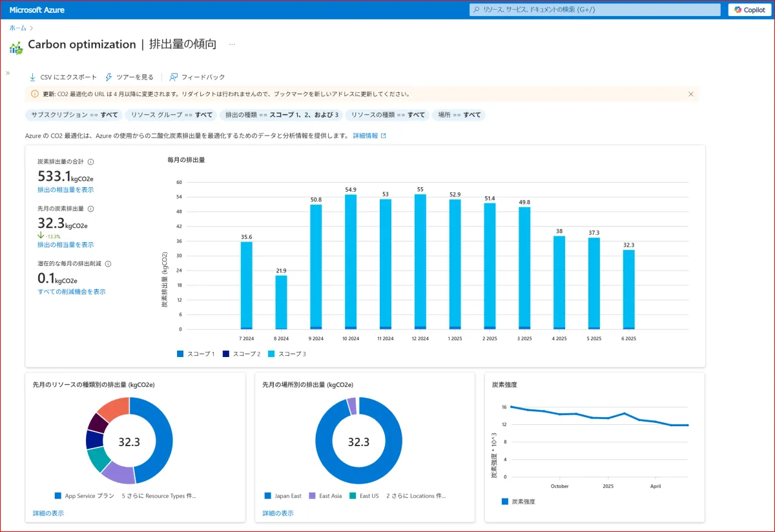Click the CSV export download icon
The height and width of the screenshot is (532, 775).
tap(32, 77)
